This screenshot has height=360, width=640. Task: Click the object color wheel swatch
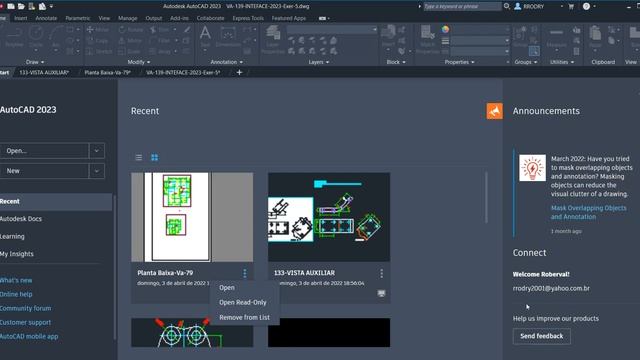(x=445, y=29)
